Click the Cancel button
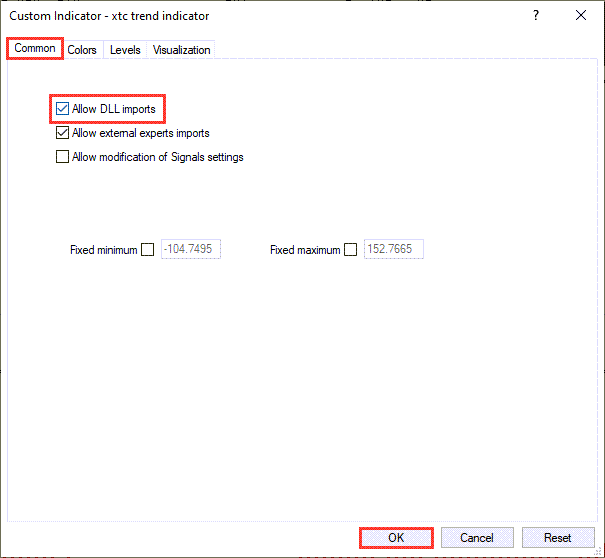The width and height of the screenshot is (605, 558). coord(477,538)
